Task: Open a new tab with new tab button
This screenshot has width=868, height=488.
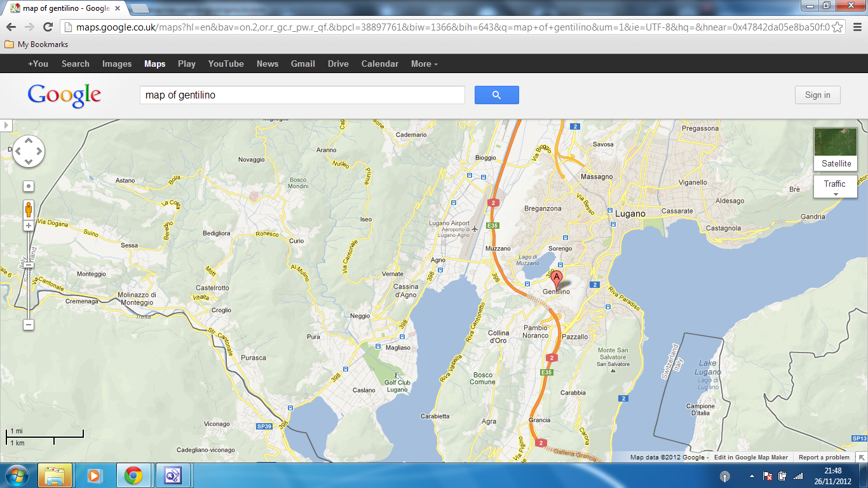Action: pos(139,8)
